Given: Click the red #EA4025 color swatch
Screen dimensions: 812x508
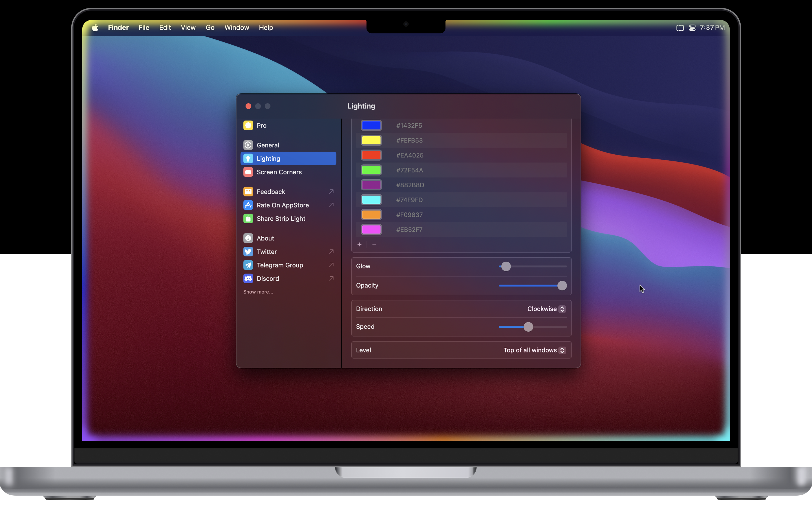Looking at the screenshot, I should (x=371, y=155).
